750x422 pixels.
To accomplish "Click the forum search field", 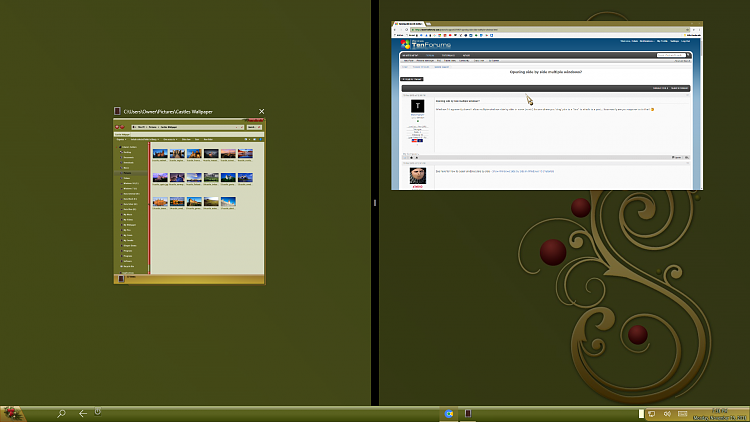I will pyautogui.click(x=671, y=55).
